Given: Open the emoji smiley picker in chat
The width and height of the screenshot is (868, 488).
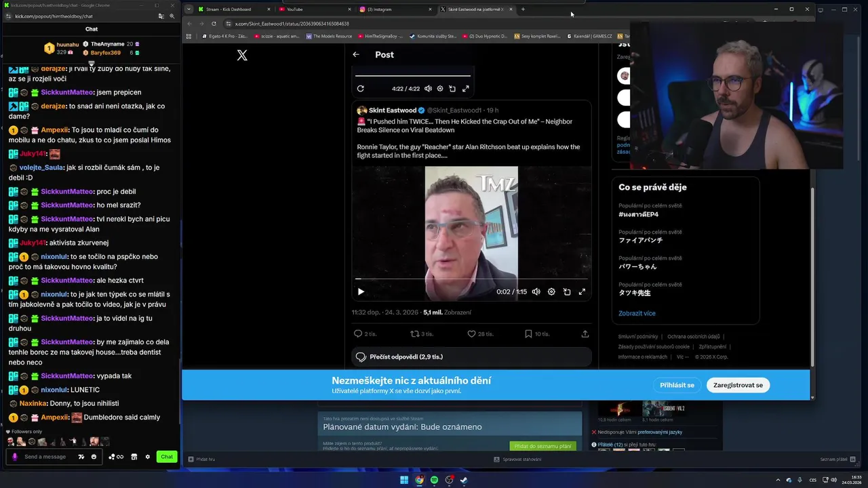Looking at the screenshot, I should (94, 457).
